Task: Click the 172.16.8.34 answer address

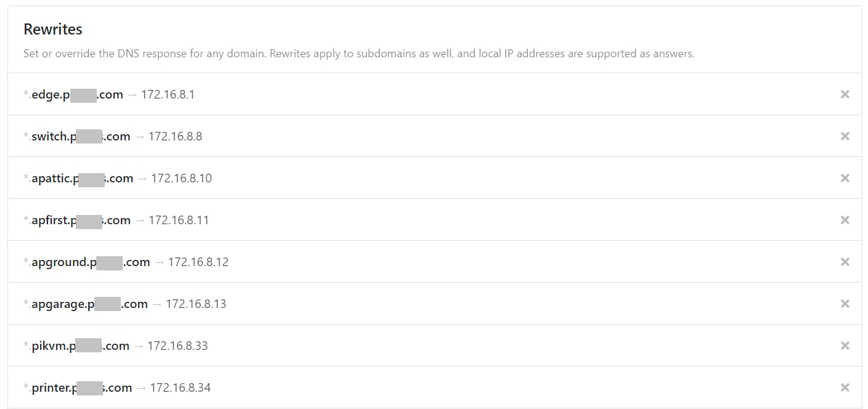Action: click(x=180, y=388)
